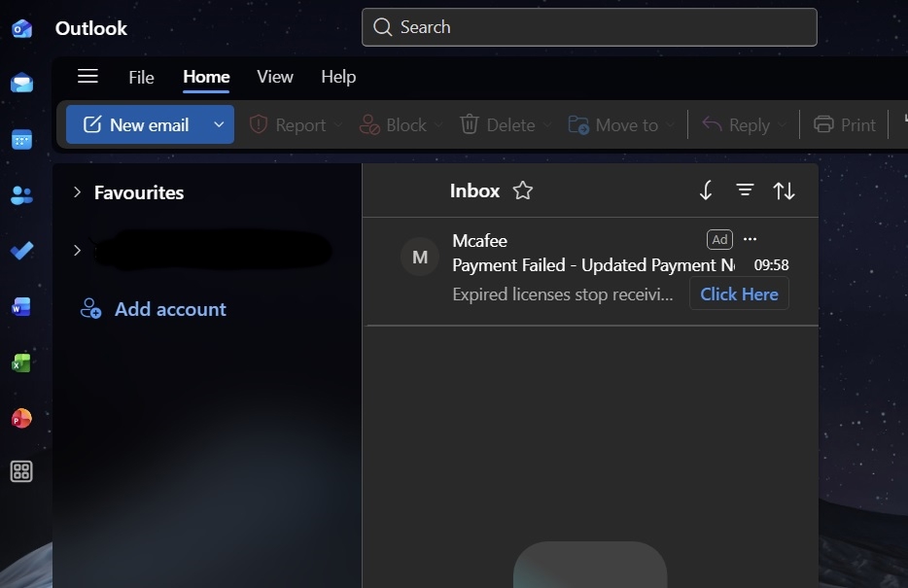Open the Payment Failed message subject

[594, 265]
